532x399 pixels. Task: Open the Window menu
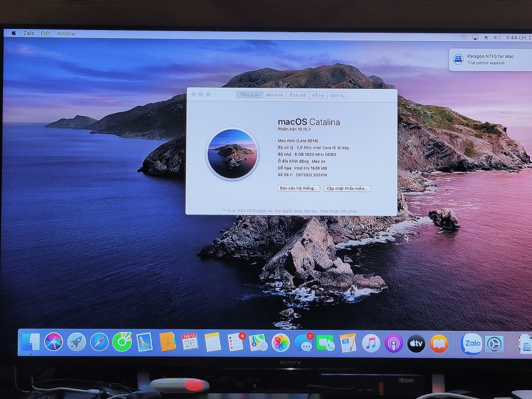[66, 34]
